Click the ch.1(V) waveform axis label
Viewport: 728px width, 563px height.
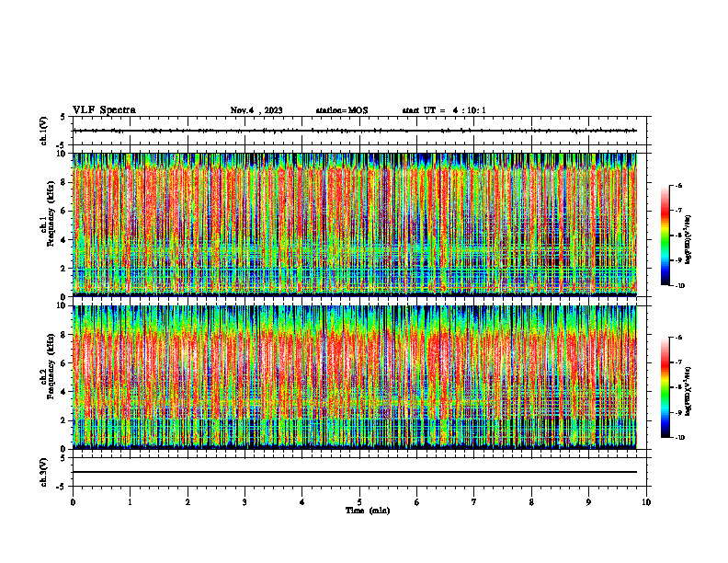click(x=44, y=131)
